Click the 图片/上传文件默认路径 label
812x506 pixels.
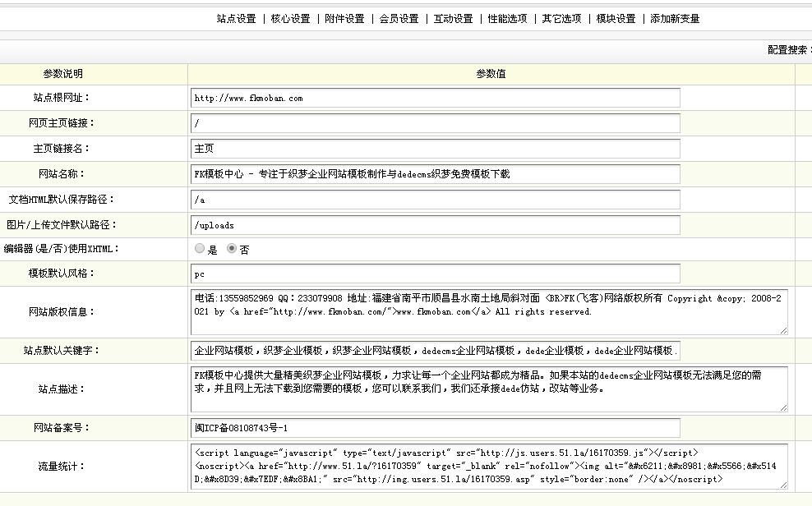coord(61,224)
